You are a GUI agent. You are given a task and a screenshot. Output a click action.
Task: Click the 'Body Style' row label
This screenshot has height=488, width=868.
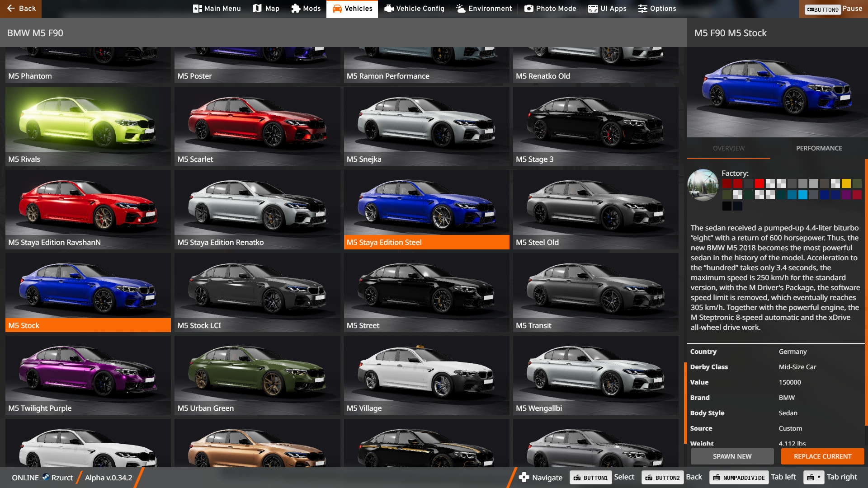pos(707,413)
